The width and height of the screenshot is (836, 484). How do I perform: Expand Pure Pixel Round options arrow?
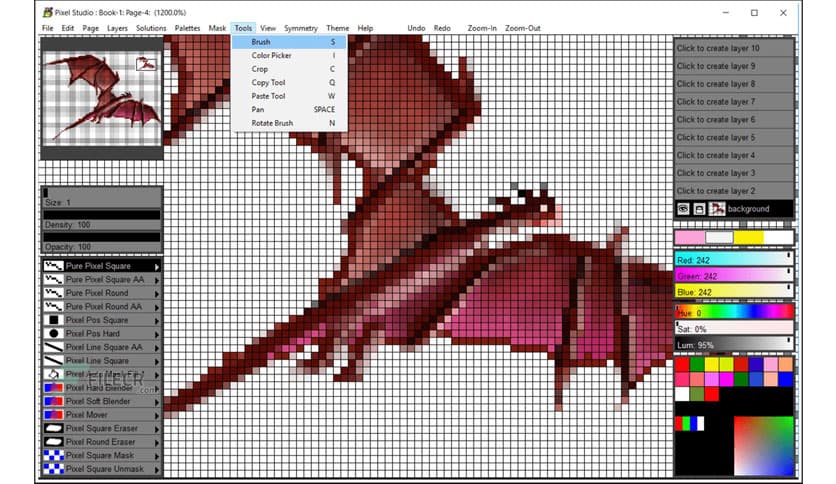157,294
